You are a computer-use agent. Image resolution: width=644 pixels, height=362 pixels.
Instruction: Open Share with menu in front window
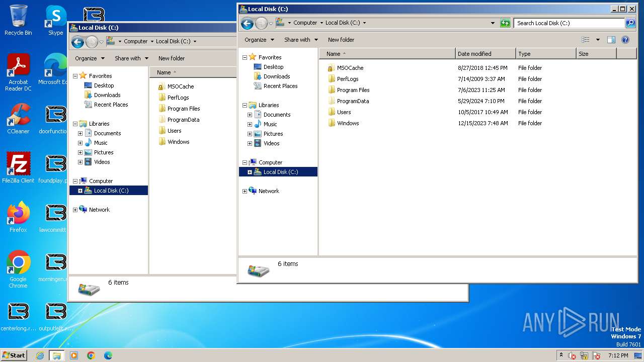tap(301, 40)
